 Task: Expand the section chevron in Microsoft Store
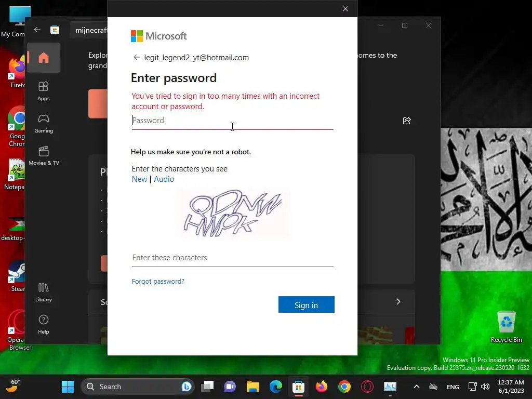[x=398, y=302]
